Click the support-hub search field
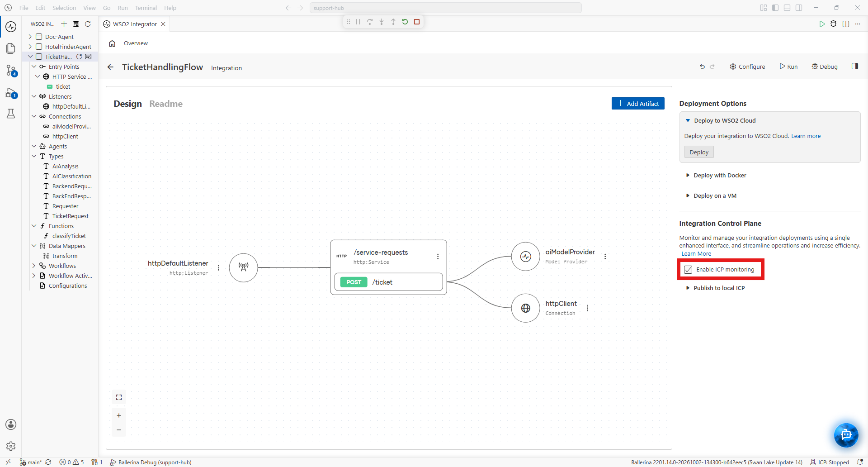 tap(445, 8)
